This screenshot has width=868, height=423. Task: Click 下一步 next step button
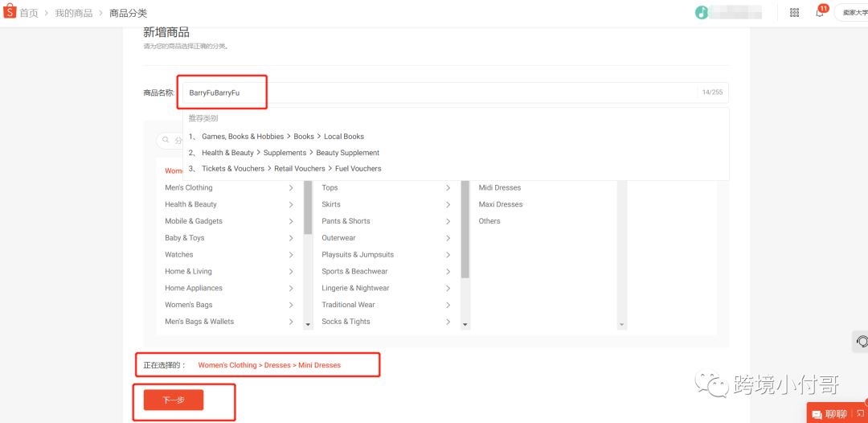point(174,400)
